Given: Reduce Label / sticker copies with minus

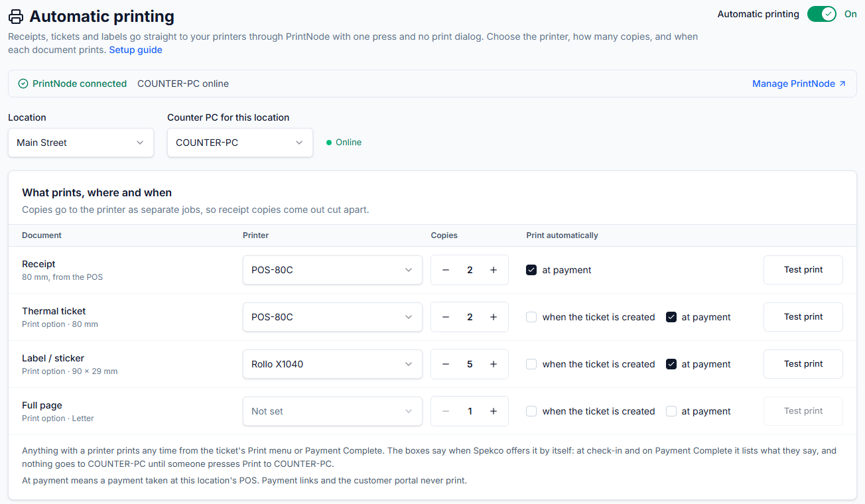Looking at the screenshot, I should tap(446, 364).
